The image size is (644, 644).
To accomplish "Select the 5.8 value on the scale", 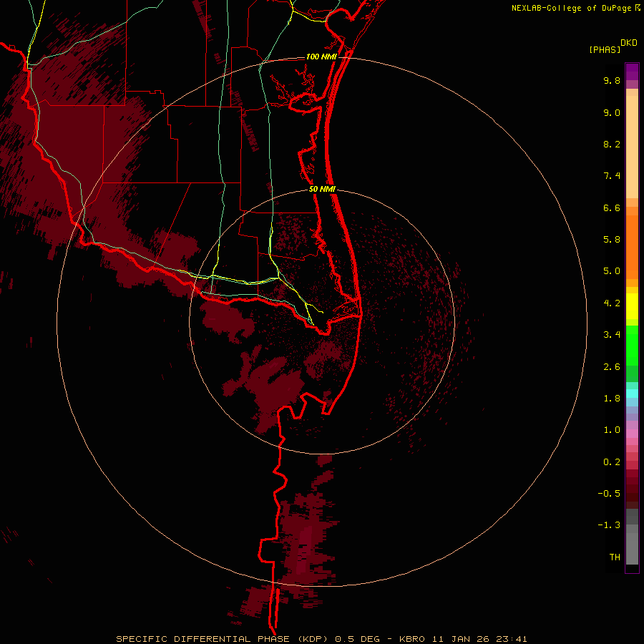I will [612, 240].
